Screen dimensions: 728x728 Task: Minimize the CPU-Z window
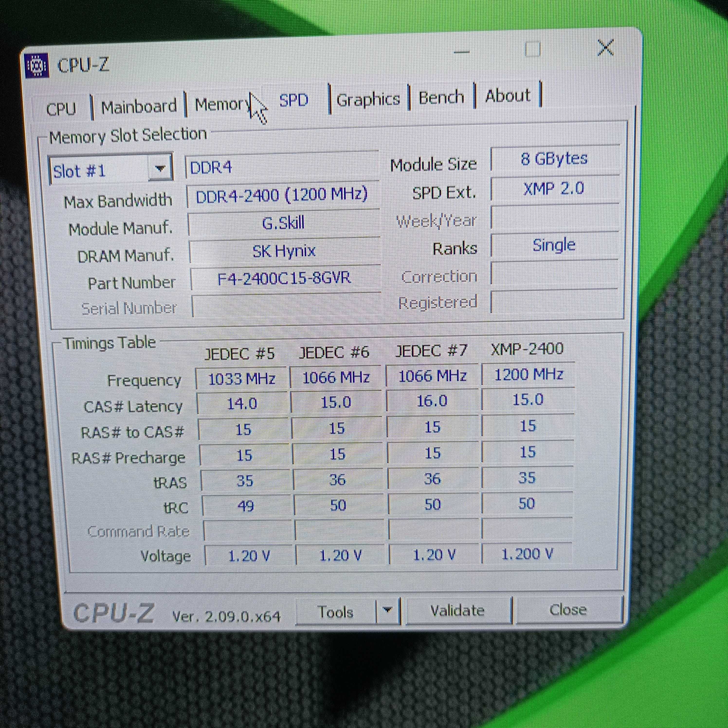pyautogui.click(x=462, y=52)
